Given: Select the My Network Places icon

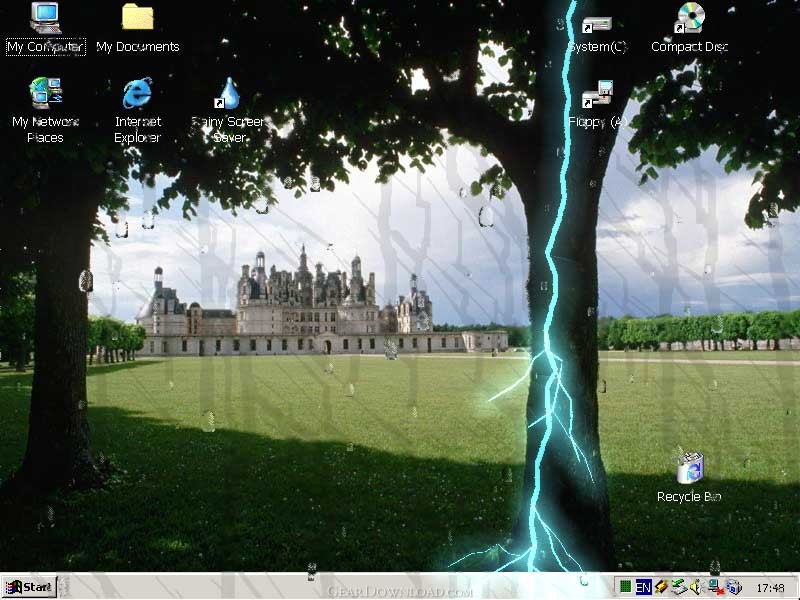Looking at the screenshot, I should [x=46, y=110].
